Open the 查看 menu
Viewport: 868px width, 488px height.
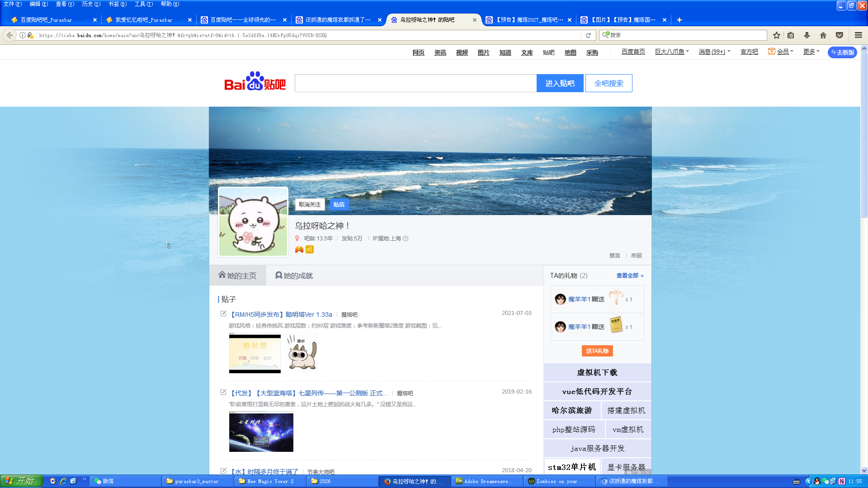[65, 4]
